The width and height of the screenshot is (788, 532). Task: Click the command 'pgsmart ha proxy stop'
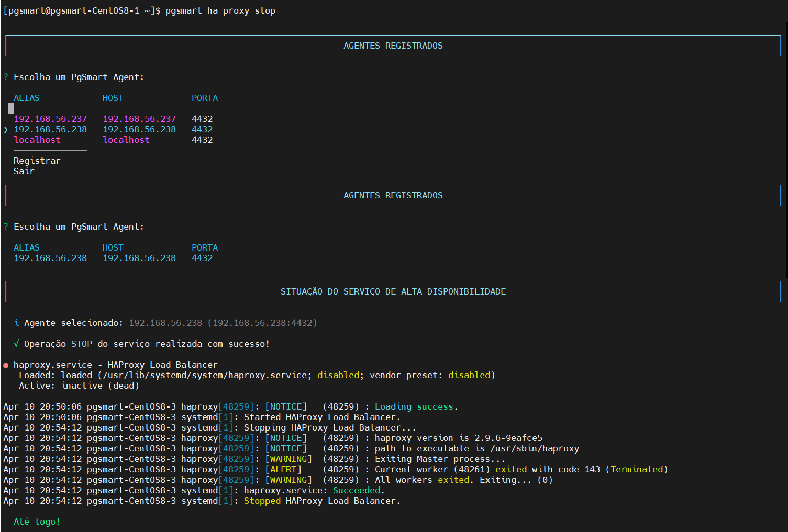tap(220, 10)
